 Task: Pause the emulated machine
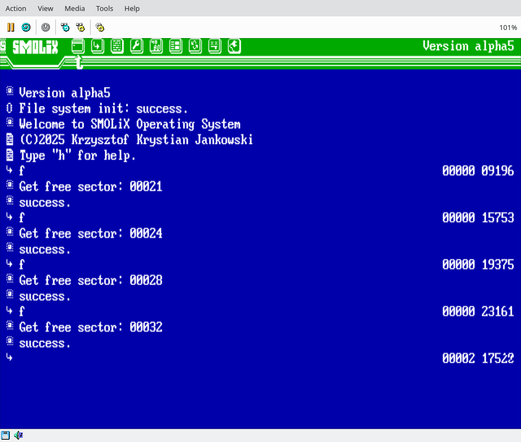click(11, 27)
